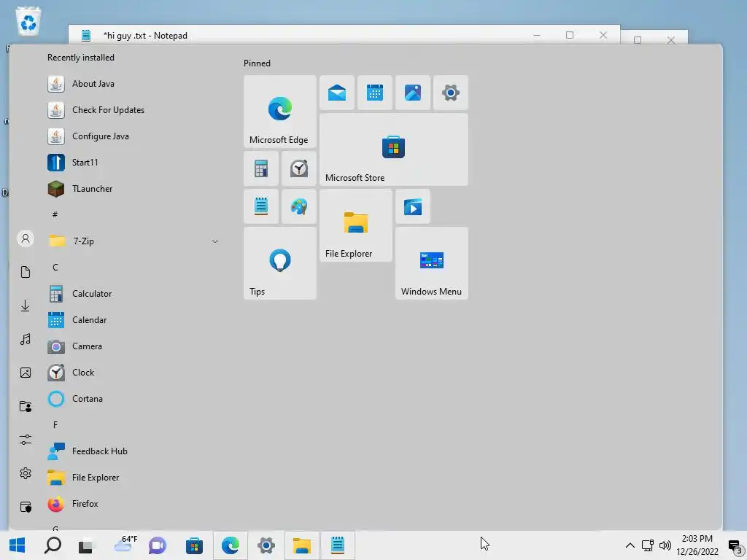
Task: Jump to letter index via # header
Action: (55, 215)
